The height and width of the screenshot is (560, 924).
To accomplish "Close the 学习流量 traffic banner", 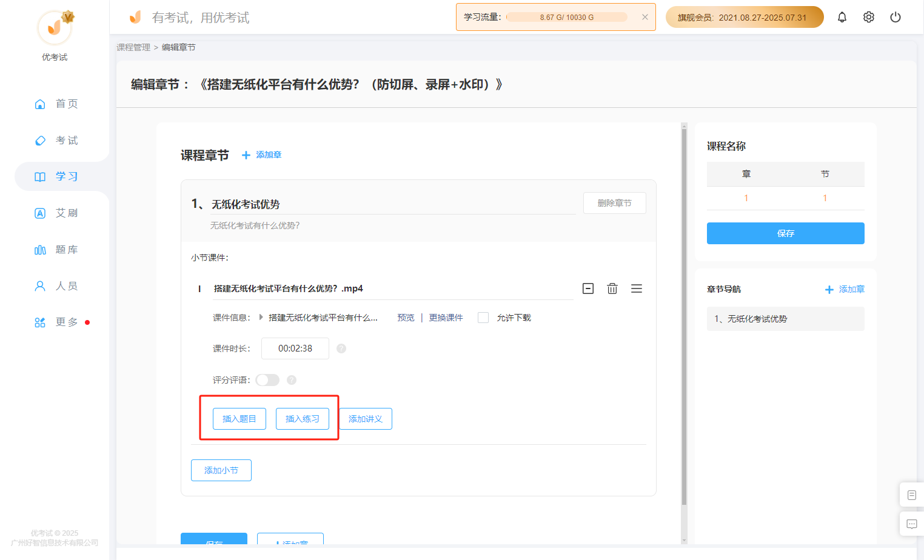I will click(x=645, y=17).
